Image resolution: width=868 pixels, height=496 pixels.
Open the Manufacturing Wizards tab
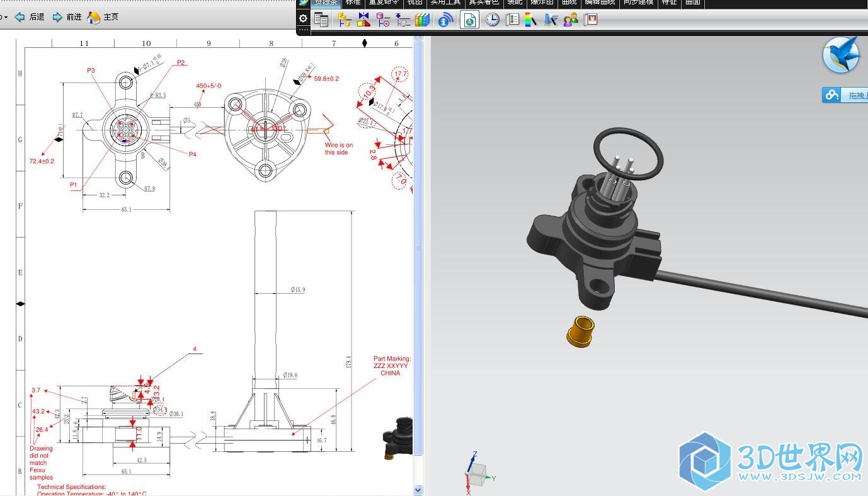pyautogui.click(x=551, y=20)
